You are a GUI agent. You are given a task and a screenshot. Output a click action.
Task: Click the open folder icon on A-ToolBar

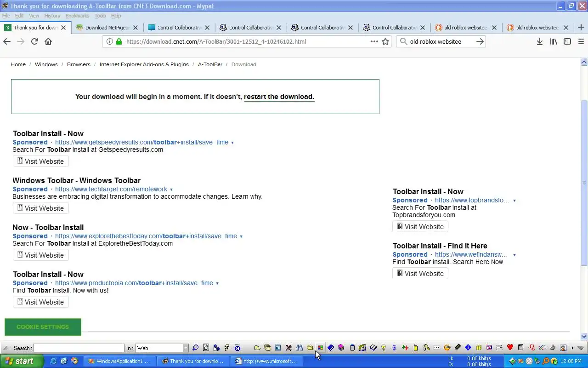point(257,348)
